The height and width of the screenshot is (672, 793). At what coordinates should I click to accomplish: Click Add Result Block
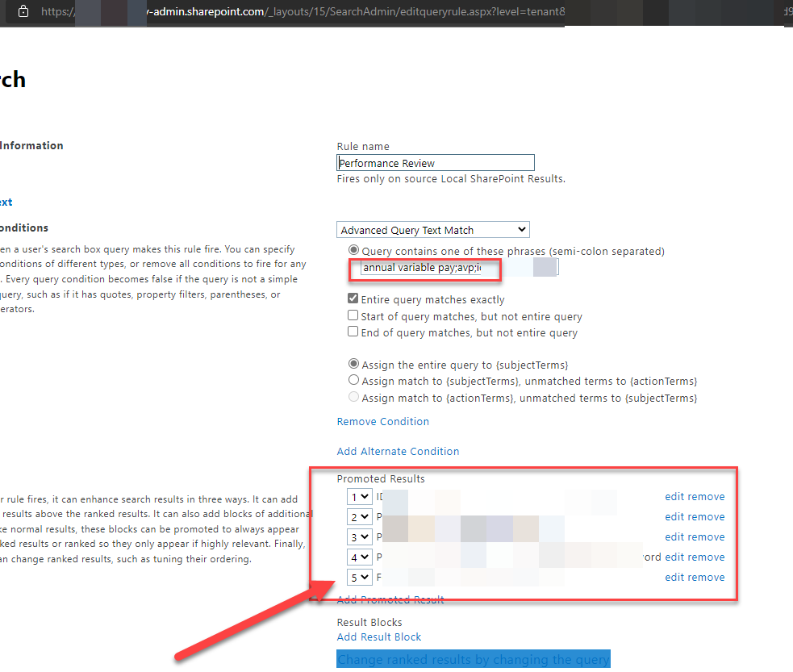point(378,637)
